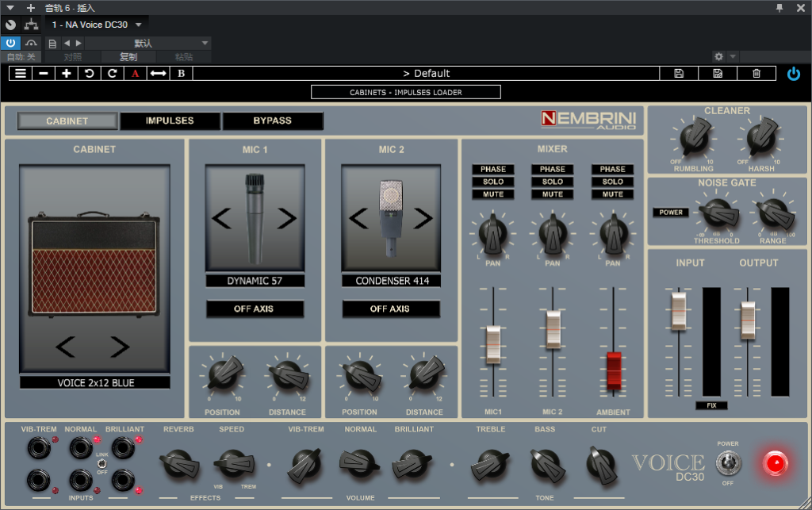Flip the inputs LINK switch
The width and height of the screenshot is (812, 510).
coord(102,463)
